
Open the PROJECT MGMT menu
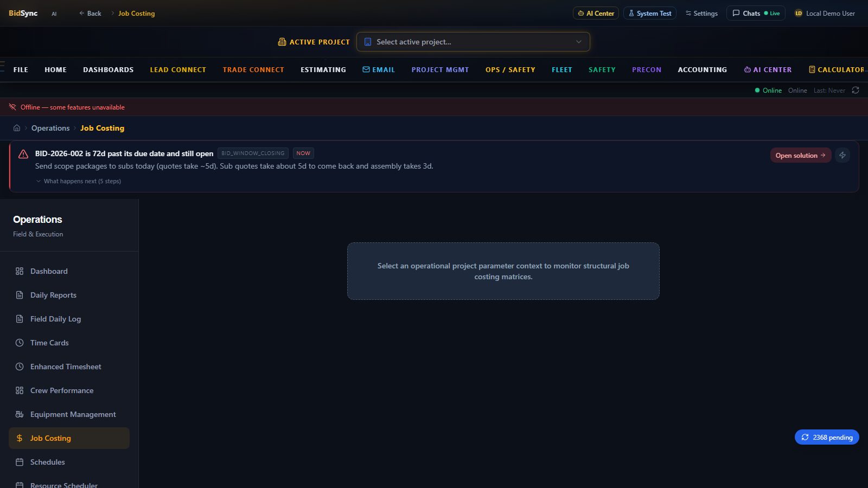(440, 69)
